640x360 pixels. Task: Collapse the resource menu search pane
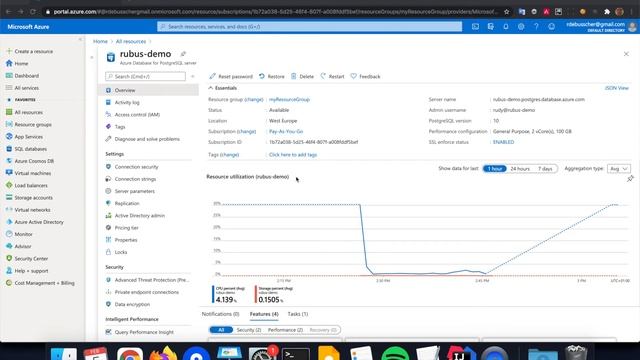(193, 76)
